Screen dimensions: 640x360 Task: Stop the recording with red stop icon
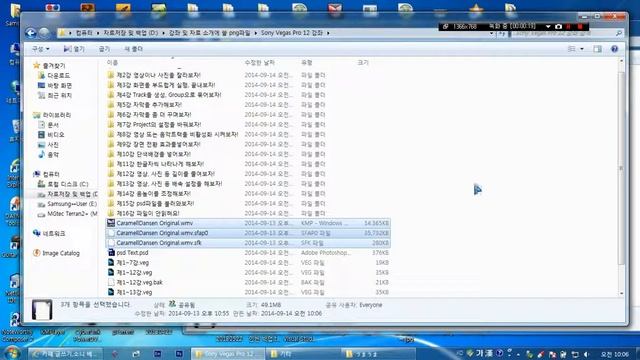pos(580,27)
